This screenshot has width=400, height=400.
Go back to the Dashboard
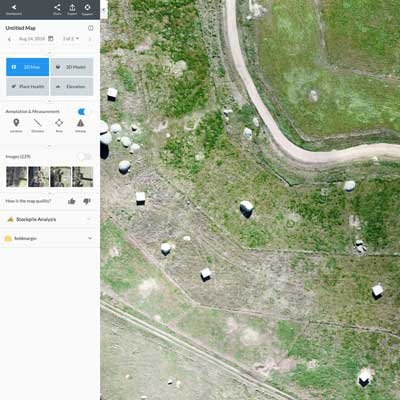pyautogui.click(x=14, y=9)
